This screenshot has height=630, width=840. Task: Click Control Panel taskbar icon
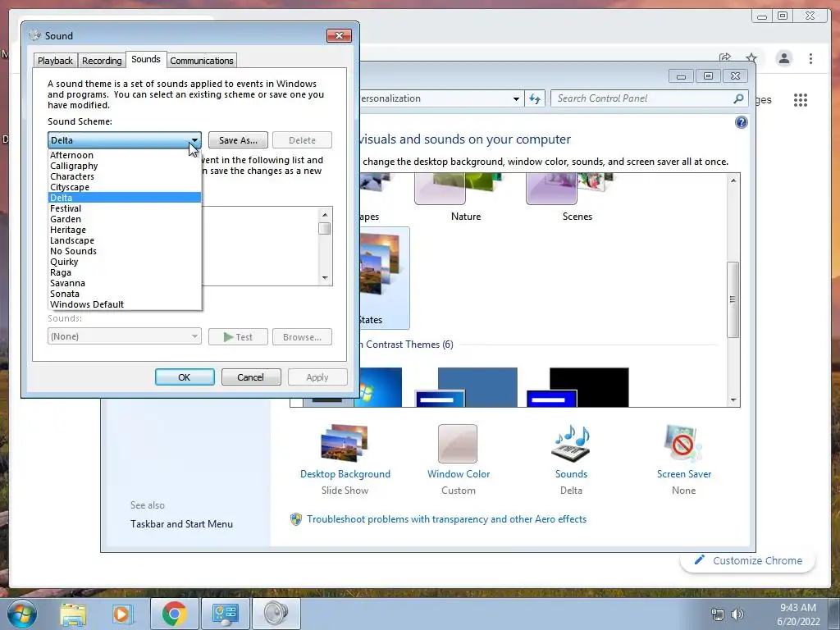point(225,614)
